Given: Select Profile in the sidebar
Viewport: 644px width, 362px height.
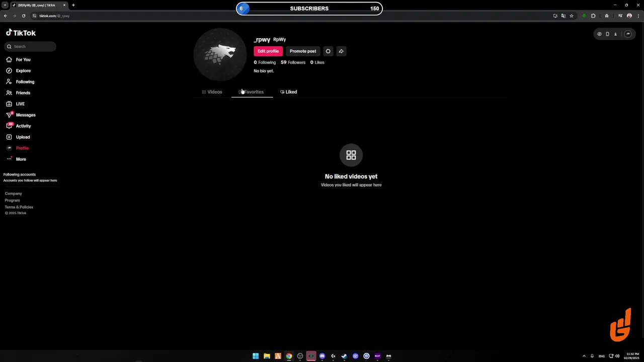Looking at the screenshot, I should pos(18,148).
